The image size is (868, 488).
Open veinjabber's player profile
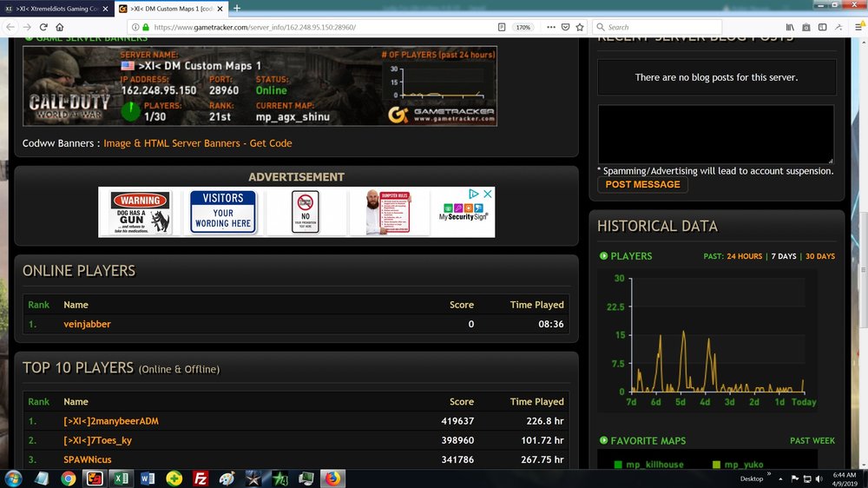click(x=87, y=324)
